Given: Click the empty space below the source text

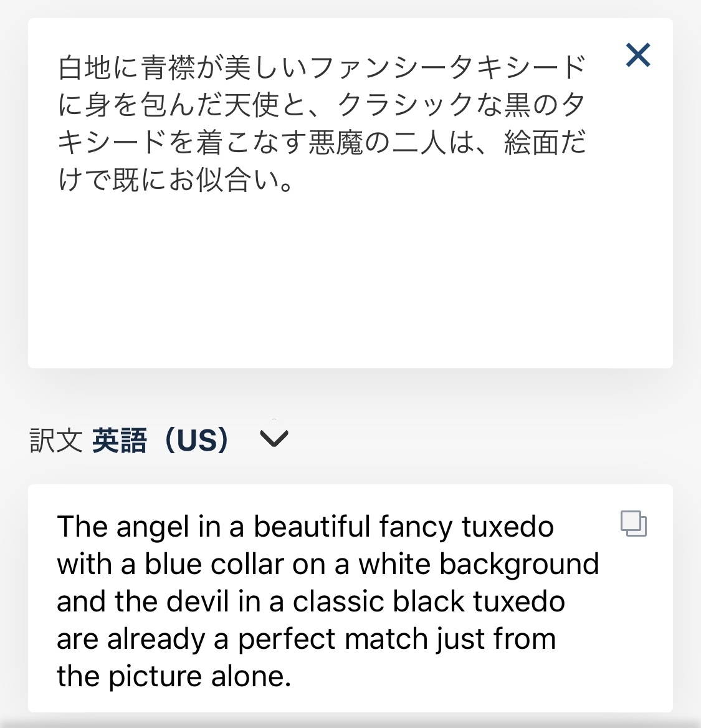Looking at the screenshot, I should click(x=349, y=280).
